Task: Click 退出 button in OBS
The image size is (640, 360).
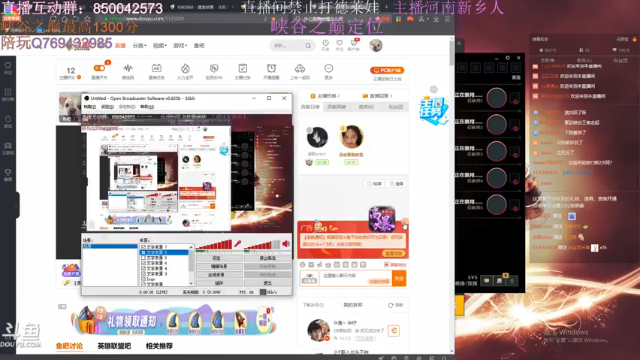Action: coord(268,282)
